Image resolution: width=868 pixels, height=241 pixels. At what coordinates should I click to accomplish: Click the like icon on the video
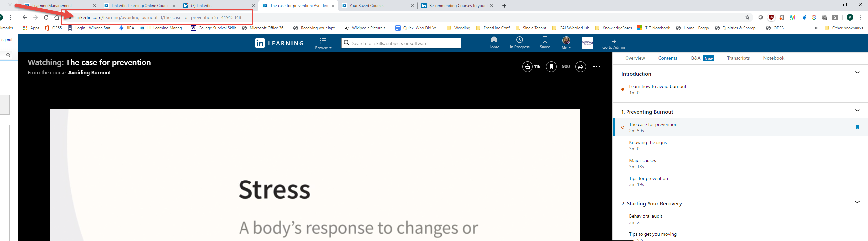tap(527, 67)
